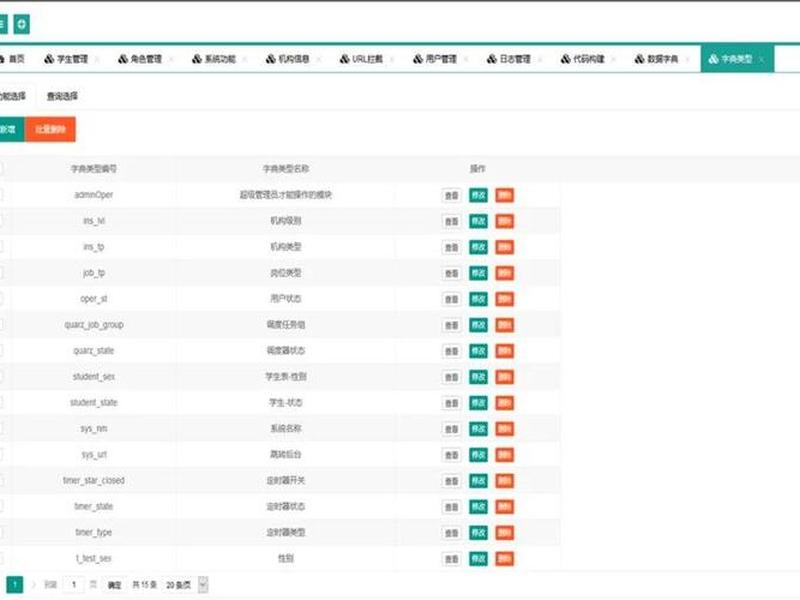
Task: Click the 角色管理 tab icon
Action: [x=123, y=59]
